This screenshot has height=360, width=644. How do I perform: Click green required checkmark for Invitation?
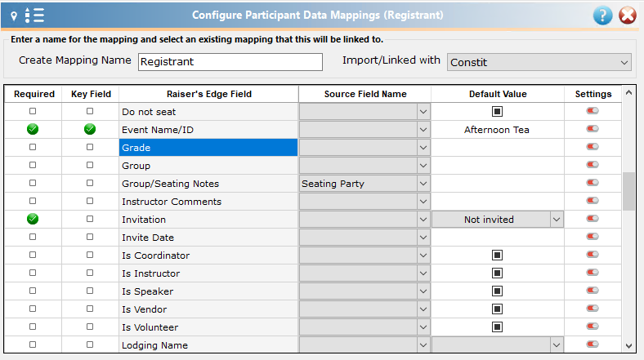click(x=33, y=219)
